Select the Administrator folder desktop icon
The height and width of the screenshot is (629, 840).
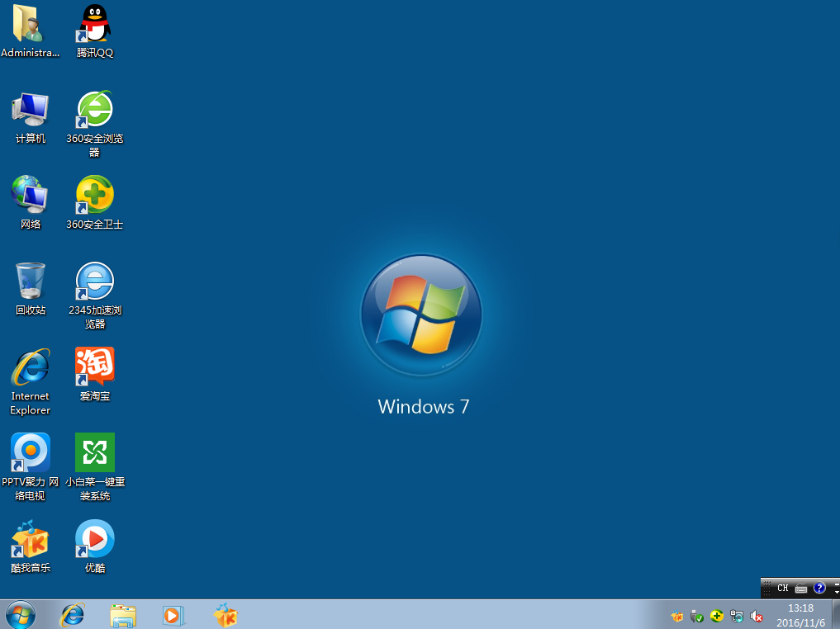[30, 31]
